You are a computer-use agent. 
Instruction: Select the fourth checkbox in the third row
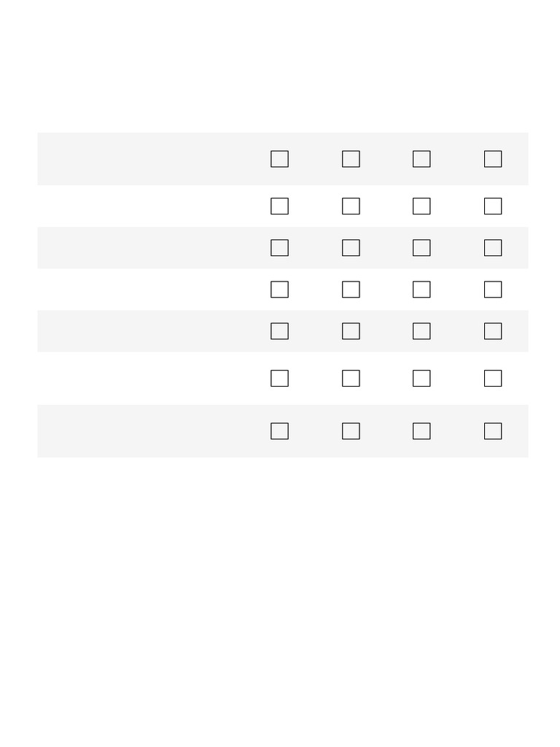coord(493,248)
